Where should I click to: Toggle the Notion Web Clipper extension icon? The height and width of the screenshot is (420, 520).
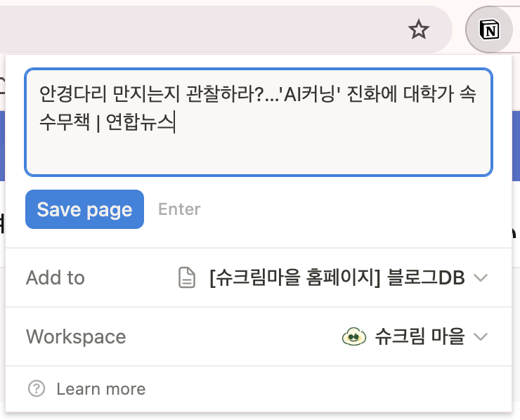tap(489, 29)
